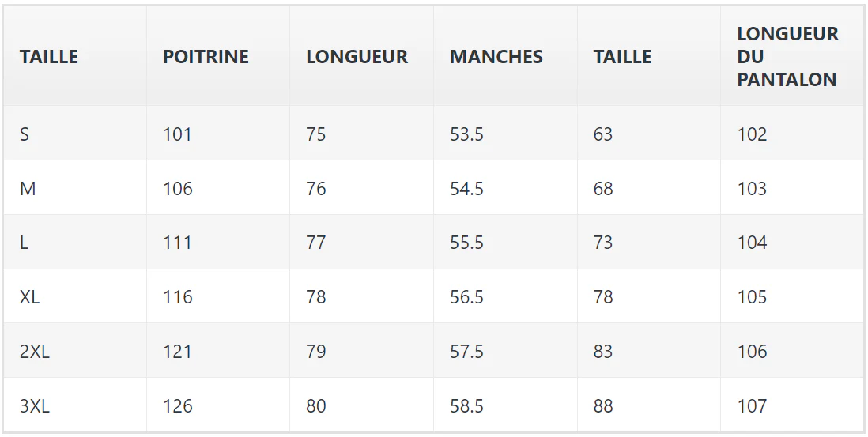Click the MANCHES column header
The width and height of the screenshot is (868, 437).
tap(496, 56)
